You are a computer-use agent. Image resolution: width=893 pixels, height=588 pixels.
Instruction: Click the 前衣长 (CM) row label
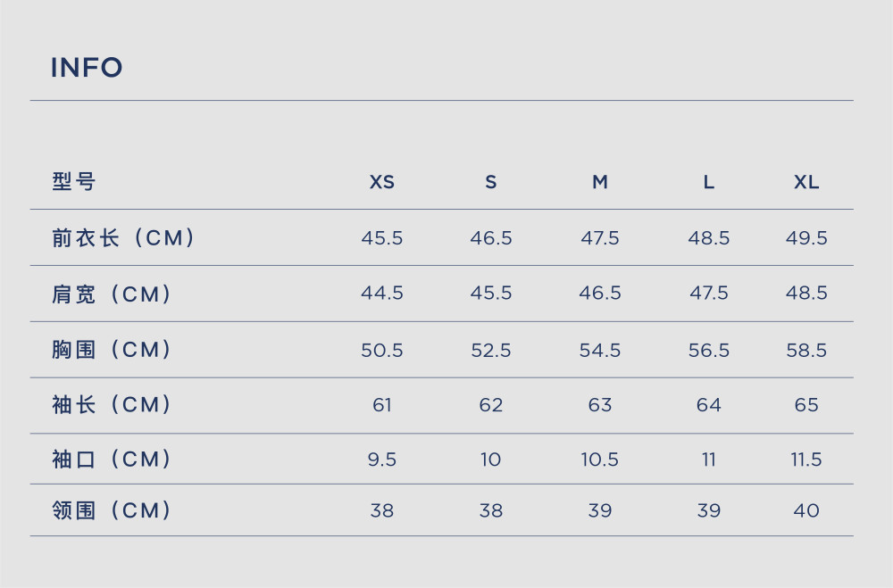[x=123, y=238]
